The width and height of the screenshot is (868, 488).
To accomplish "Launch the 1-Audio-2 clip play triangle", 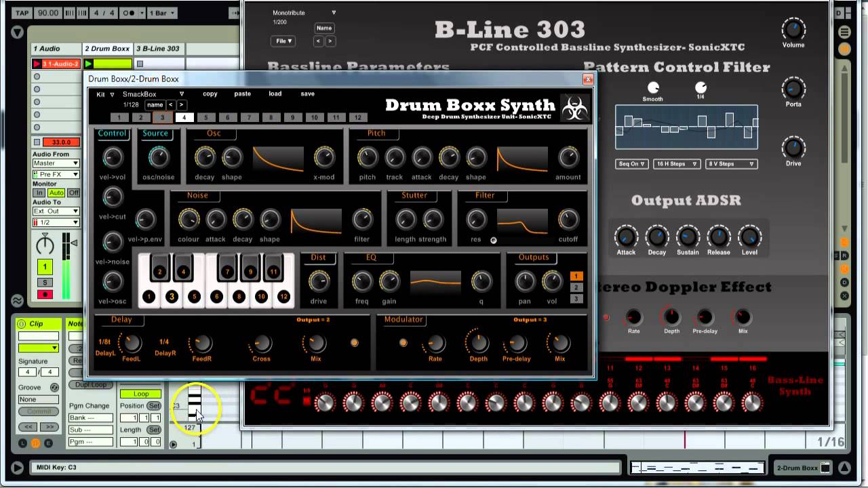I will (37, 64).
